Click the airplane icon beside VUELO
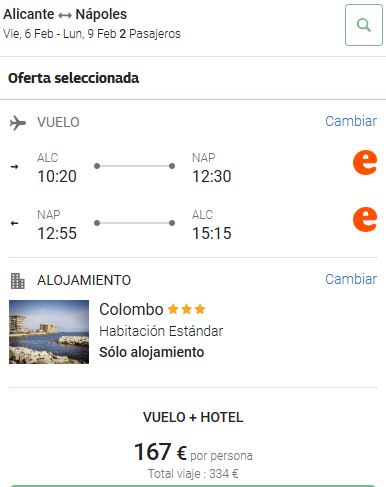Viewport: 386px width, 487px height. point(18,123)
